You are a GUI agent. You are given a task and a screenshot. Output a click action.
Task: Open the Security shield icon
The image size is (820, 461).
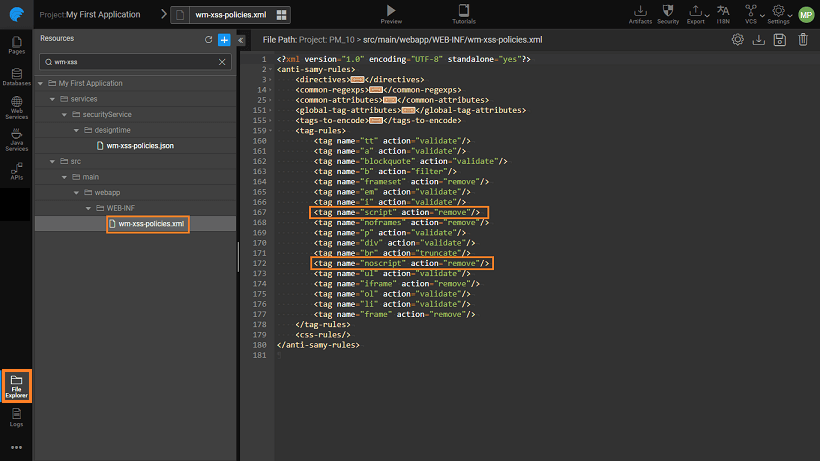click(x=668, y=11)
